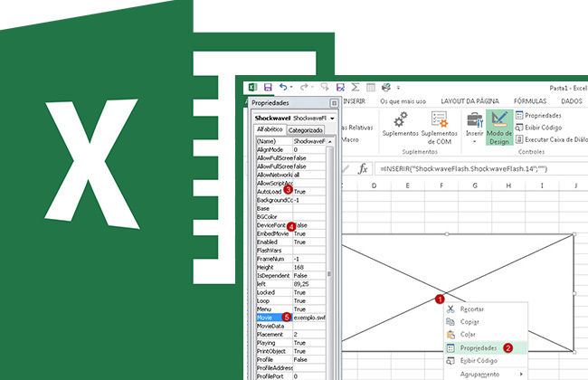Screen dimensions: 588x380
Task: Click the exemplo.swf Movie value
Action: (x=309, y=318)
